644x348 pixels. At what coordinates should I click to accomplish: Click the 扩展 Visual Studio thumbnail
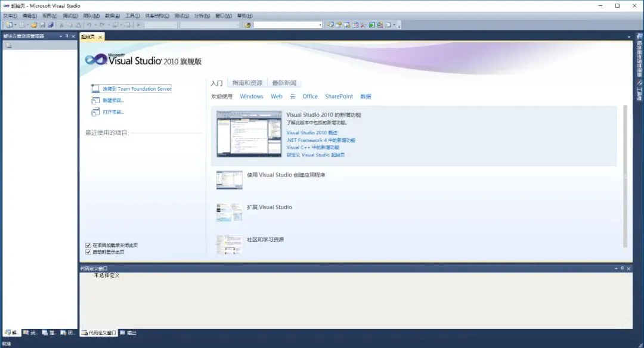tap(229, 212)
